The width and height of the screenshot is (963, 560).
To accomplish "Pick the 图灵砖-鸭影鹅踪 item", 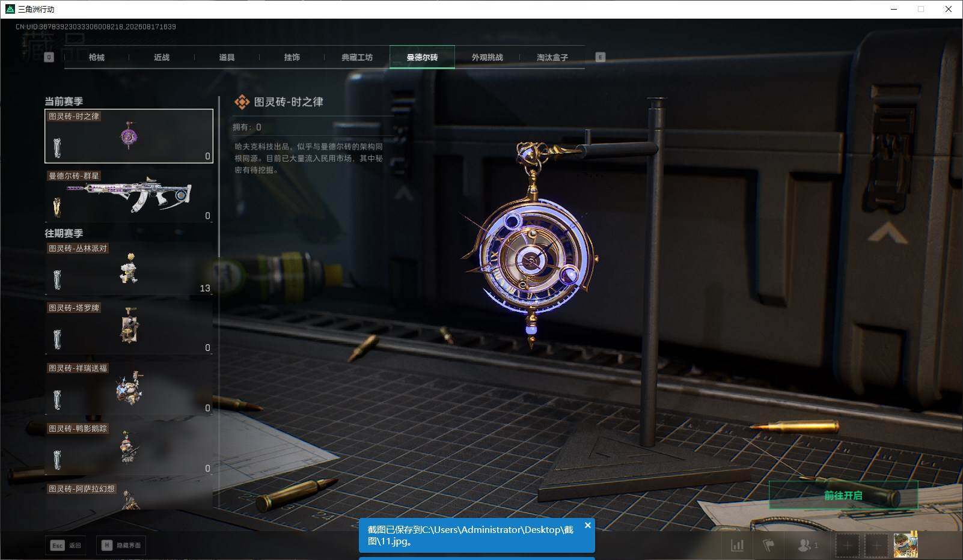I will pyautogui.click(x=129, y=448).
